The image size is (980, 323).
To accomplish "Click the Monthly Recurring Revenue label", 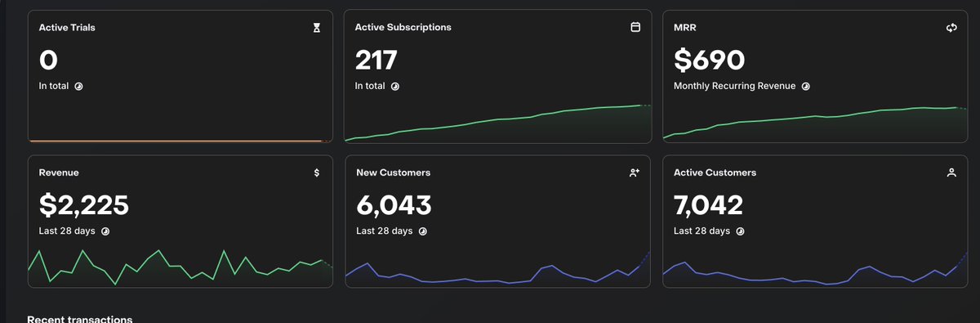I will pos(734,86).
